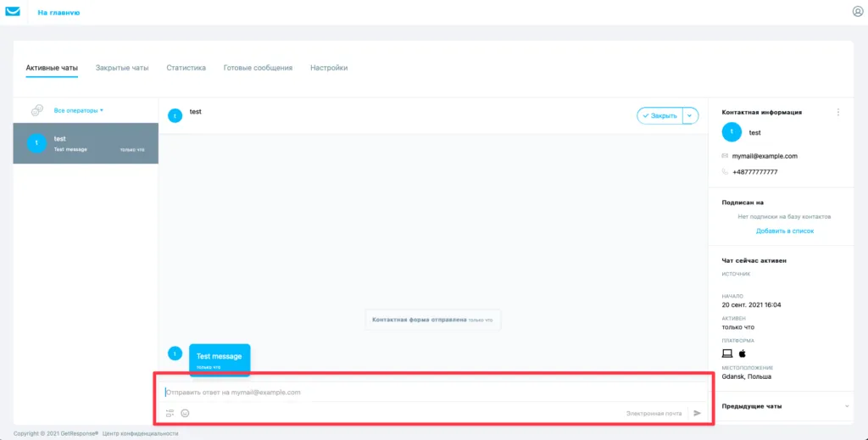Switch to Активные чаты tab
The height and width of the screenshot is (440, 868).
[52, 68]
